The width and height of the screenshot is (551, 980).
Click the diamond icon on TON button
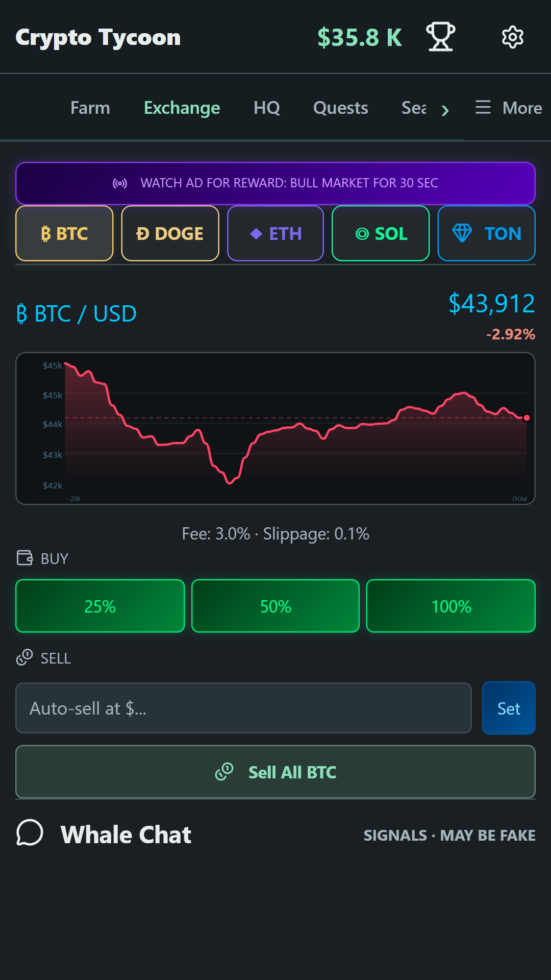pyautogui.click(x=462, y=233)
